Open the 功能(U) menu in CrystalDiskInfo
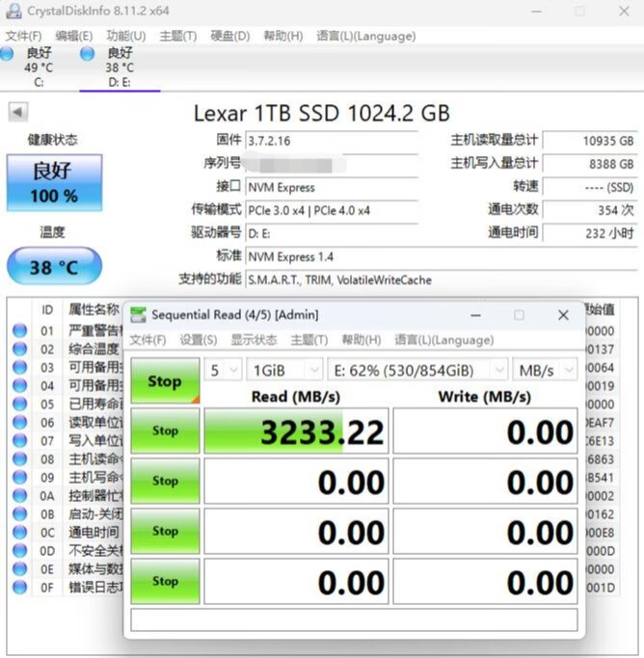The height and width of the screenshot is (658, 644). 125,36
